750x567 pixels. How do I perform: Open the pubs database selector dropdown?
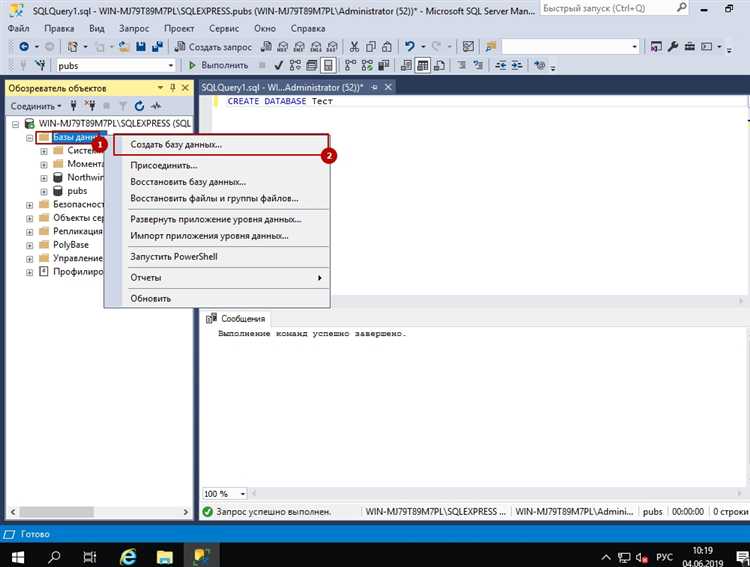point(169,65)
